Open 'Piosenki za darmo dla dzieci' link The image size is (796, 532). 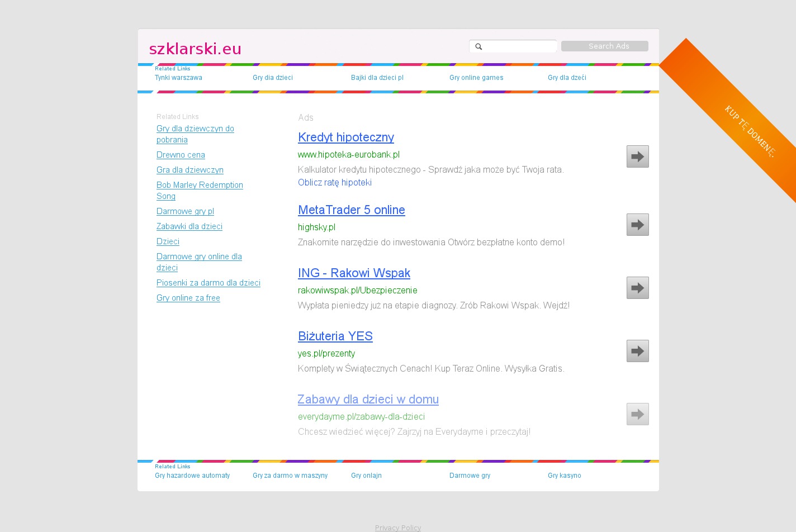click(208, 283)
